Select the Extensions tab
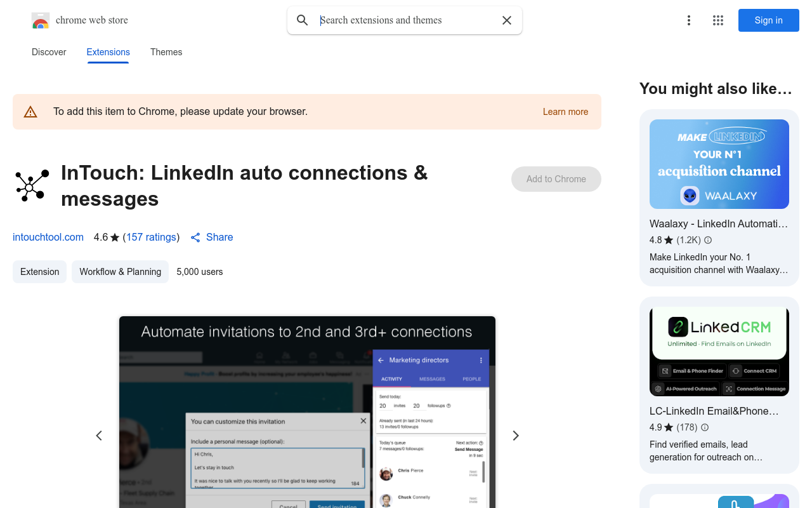The image size is (812, 508). (x=108, y=52)
